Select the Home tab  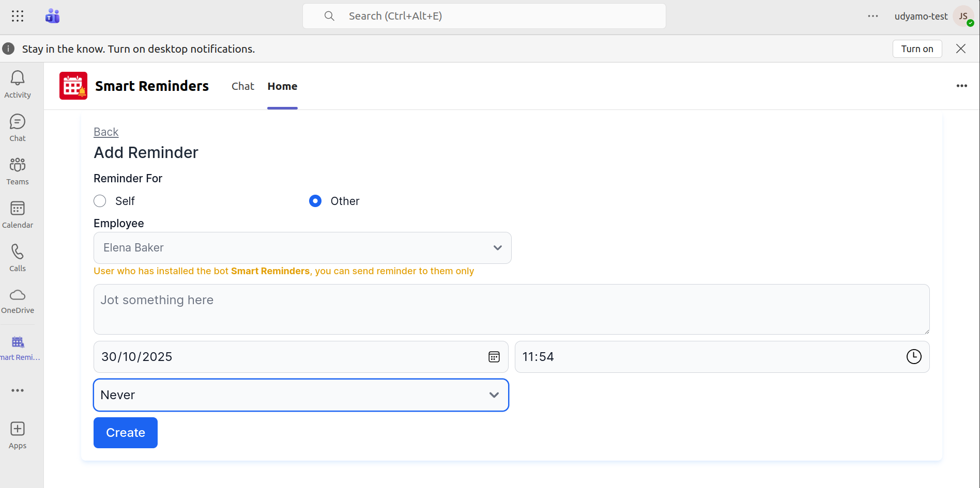point(282,86)
